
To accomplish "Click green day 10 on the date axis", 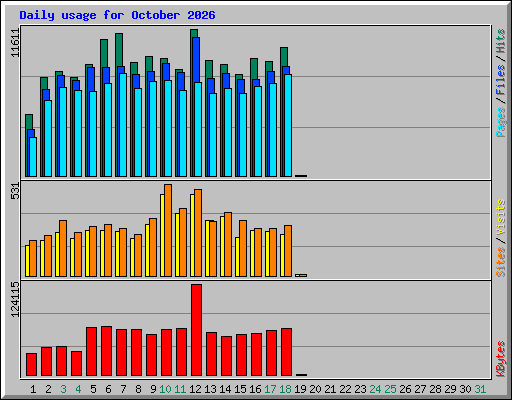I will [x=165, y=389].
